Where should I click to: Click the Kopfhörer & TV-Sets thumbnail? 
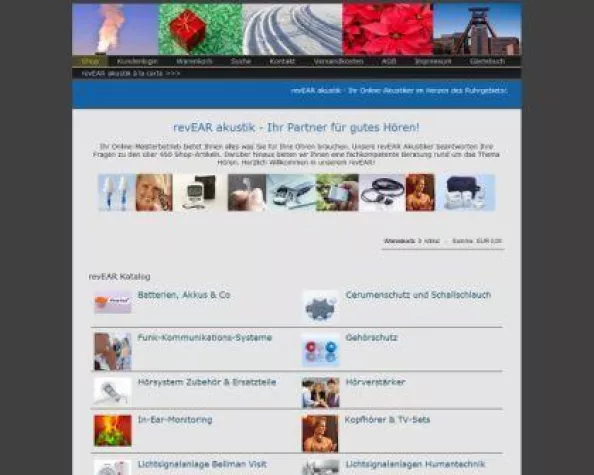point(320,433)
